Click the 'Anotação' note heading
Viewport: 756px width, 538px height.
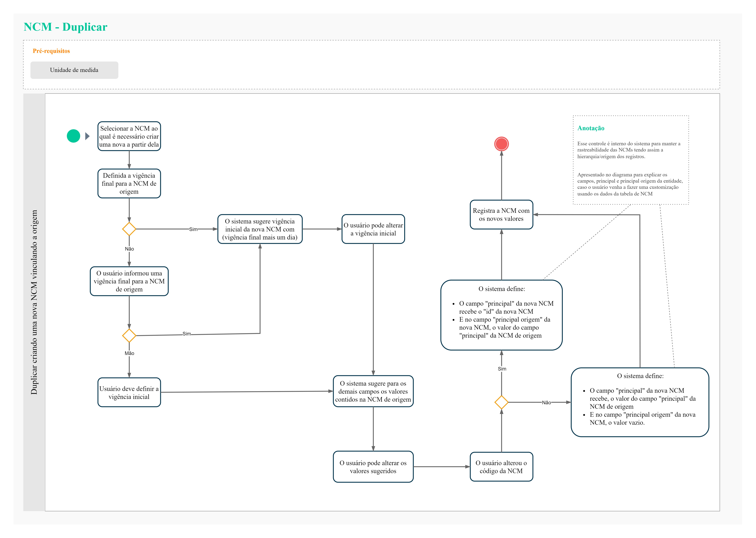tap(591, 128)
